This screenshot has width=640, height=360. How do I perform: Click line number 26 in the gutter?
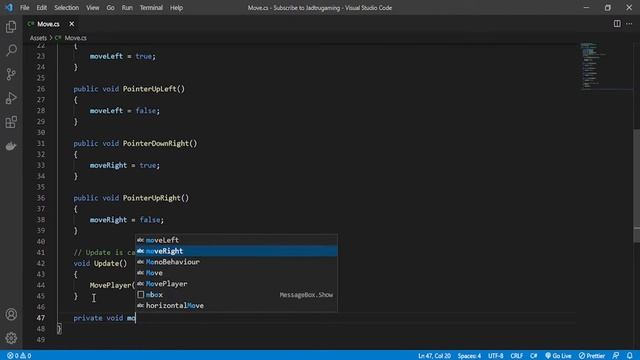pyautogui.click(x=41, y=89)
